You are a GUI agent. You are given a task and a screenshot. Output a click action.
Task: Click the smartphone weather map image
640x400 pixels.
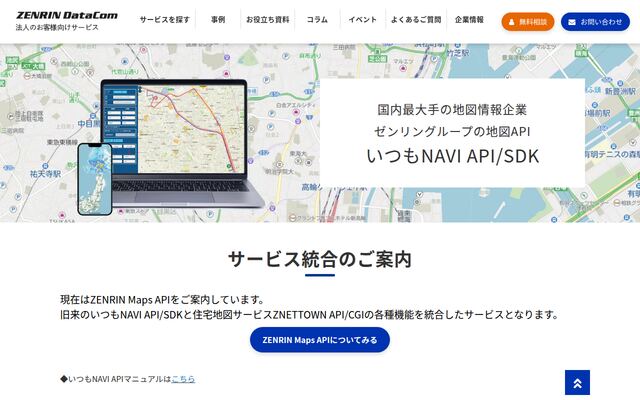[x=95, y=179]
